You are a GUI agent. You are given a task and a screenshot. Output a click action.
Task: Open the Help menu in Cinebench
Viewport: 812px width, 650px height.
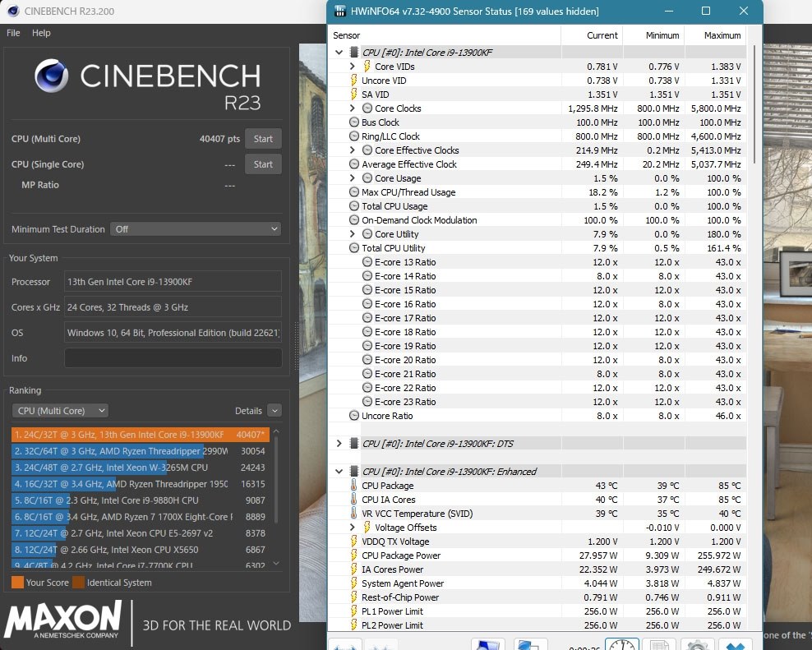pos(40,33)
